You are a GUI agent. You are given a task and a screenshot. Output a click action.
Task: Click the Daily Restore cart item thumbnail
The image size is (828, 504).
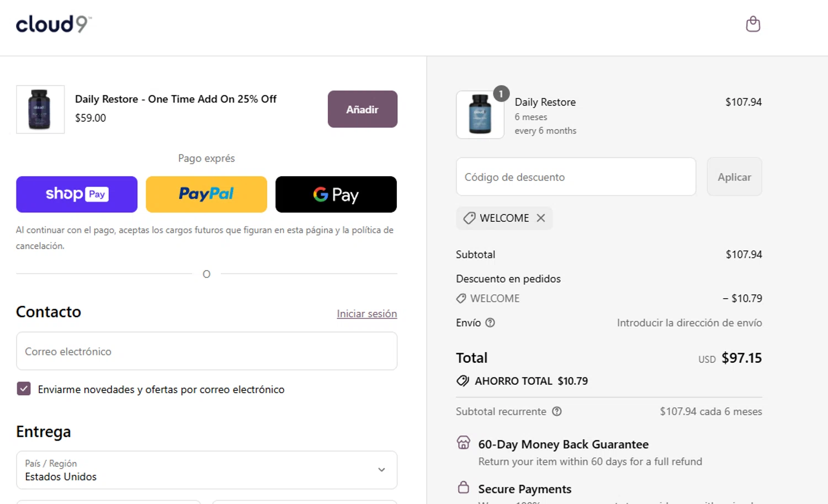coord(480,115)
